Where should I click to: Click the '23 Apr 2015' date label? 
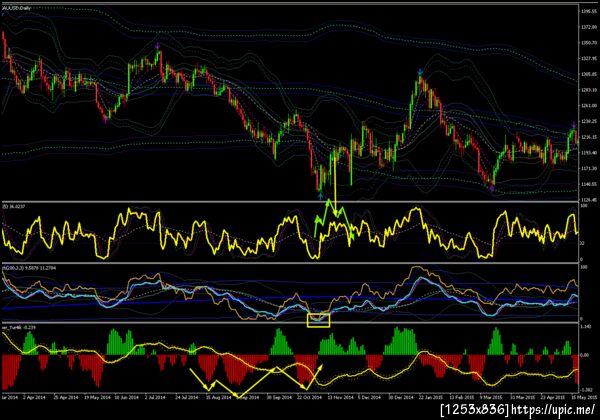coord(553,397)
